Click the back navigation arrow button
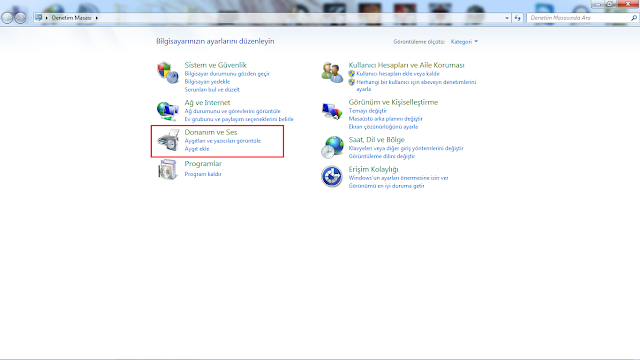 point(7,18)
